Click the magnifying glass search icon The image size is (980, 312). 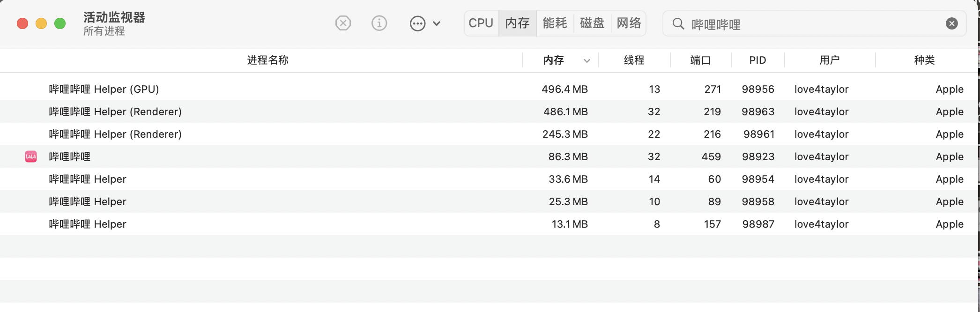click(678, 23)
